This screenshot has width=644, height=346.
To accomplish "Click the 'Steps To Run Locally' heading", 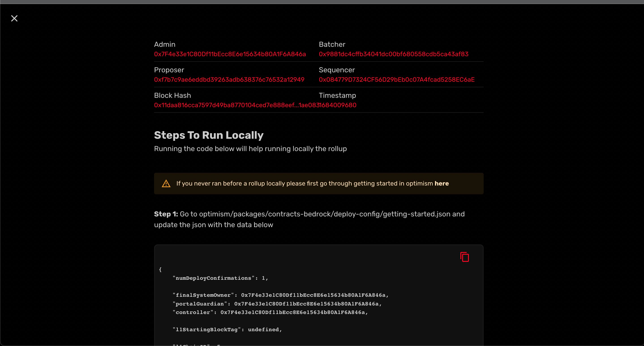I will pos(209,135).
